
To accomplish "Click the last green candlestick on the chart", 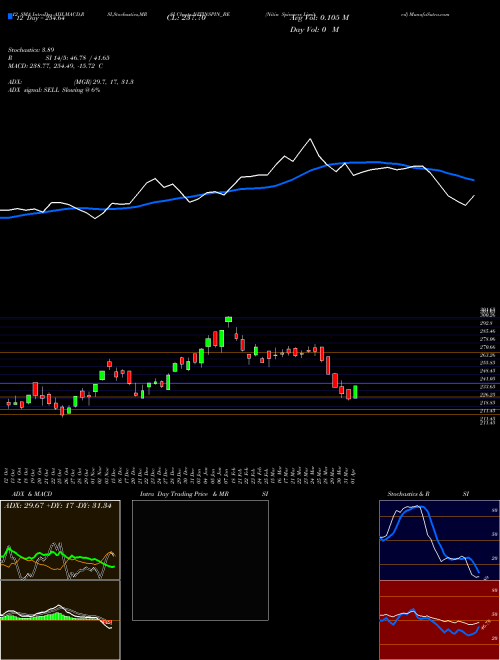I will (355, 392).
